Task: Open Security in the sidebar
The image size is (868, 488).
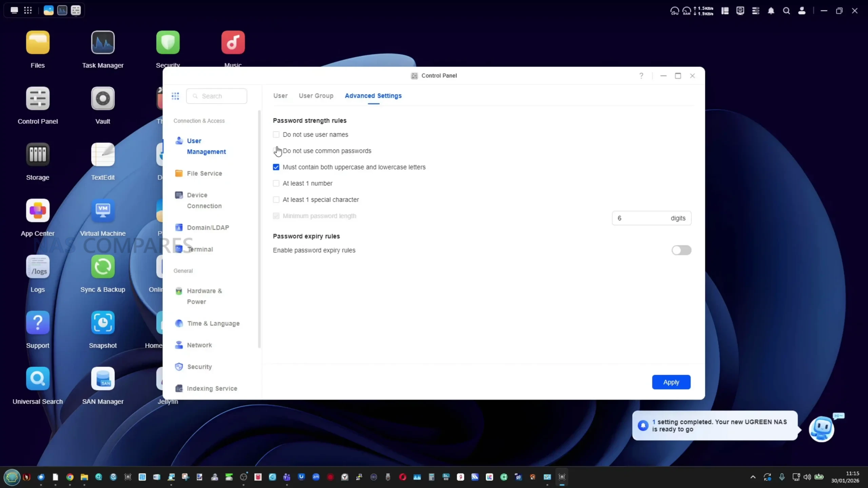Action: [199, 367]
